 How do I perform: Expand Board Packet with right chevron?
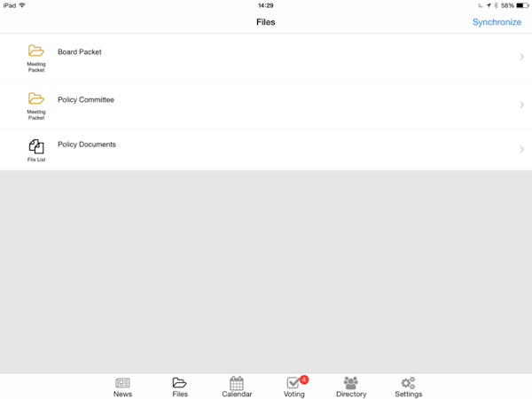(x=522, y=57)
